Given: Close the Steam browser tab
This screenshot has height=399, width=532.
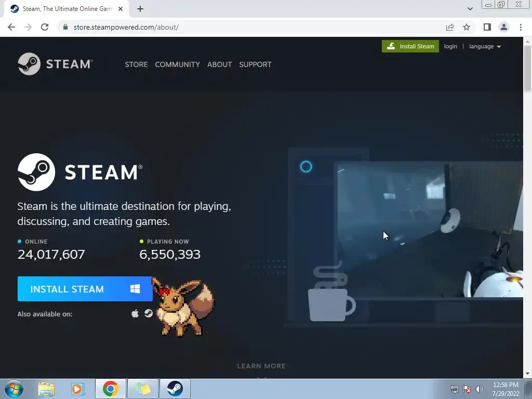Looking at the screenshot, I should [121, 9].
